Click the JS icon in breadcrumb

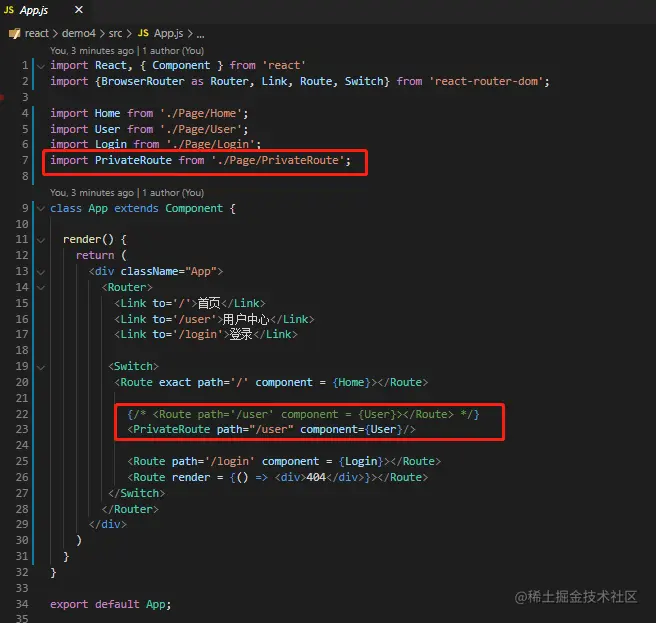tap(143, 33)
